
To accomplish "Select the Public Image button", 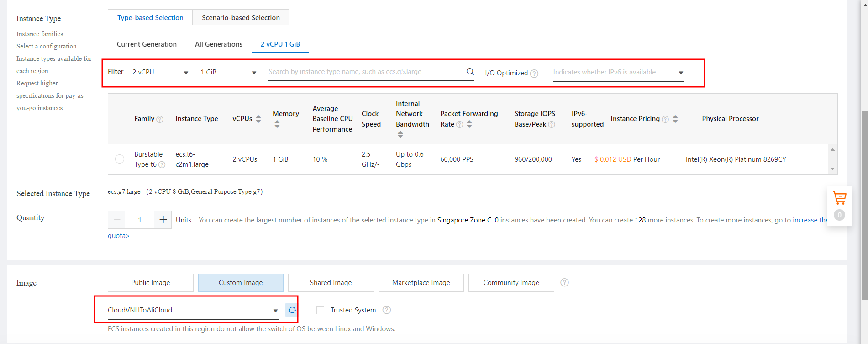I will tap(150, 283).
